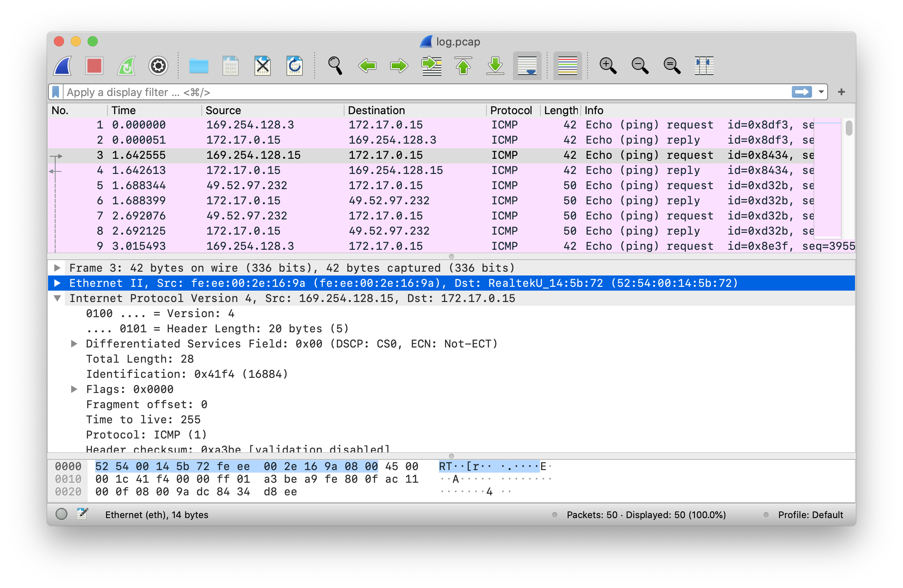Toggle automatic scrolling in live capture
Viewport: 903px width, 588px height.
point(527,66)
